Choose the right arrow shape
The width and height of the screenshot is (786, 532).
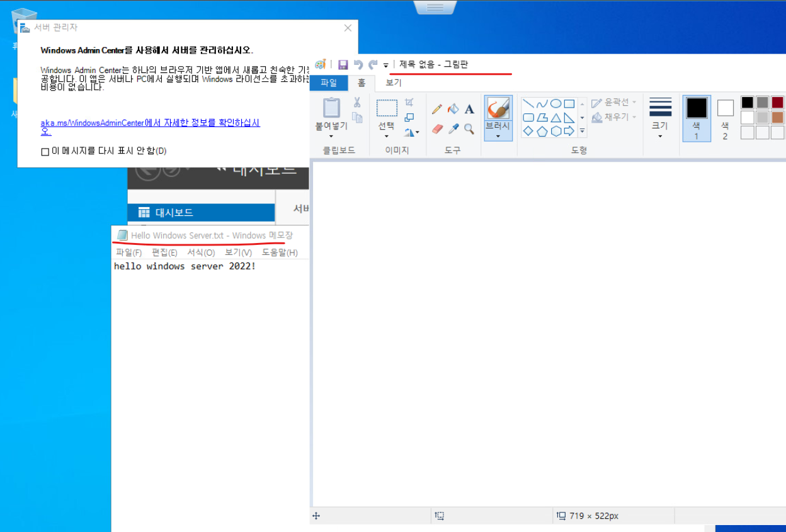[x=569, y=131]
